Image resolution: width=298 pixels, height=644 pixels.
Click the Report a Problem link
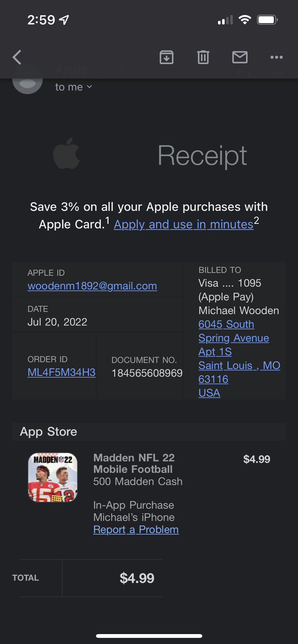point(136,530)
